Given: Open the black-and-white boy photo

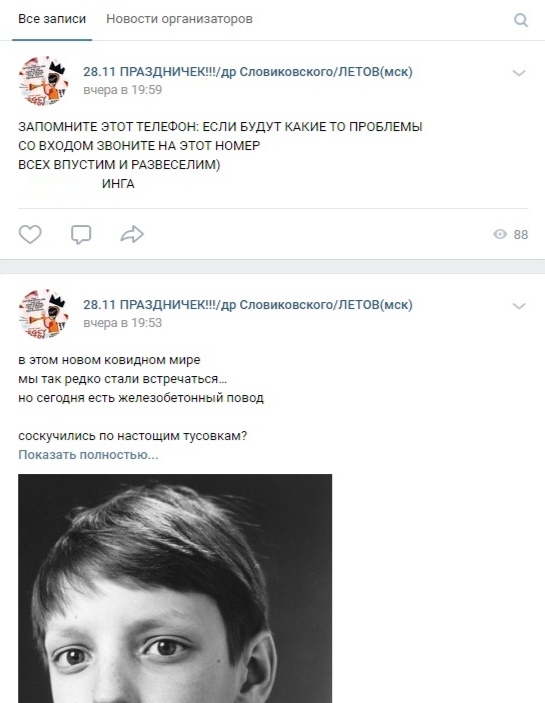Looking at the screenshot, I should click(175, 588).
